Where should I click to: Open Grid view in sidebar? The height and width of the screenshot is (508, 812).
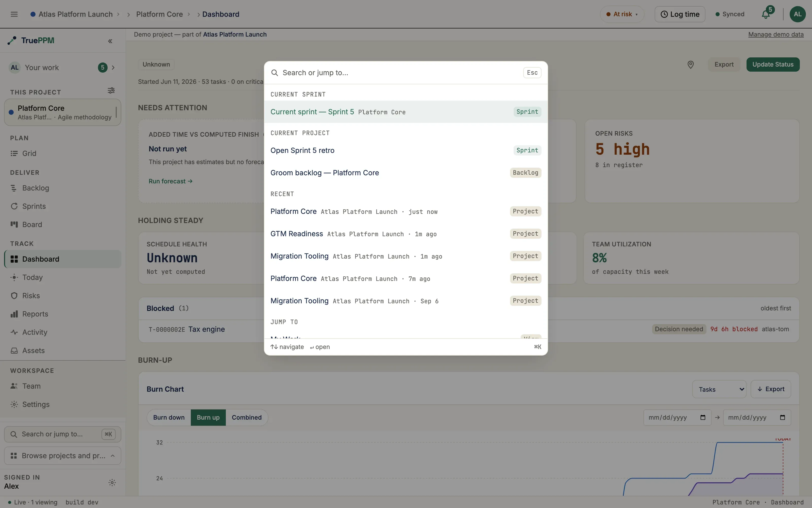point(63,153)
